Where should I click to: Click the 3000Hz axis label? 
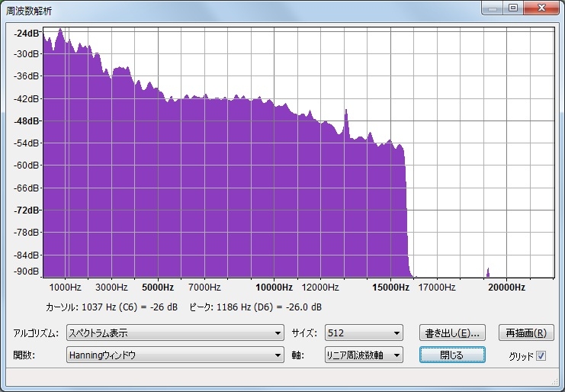pyautogui.click(x=111, y=288)
